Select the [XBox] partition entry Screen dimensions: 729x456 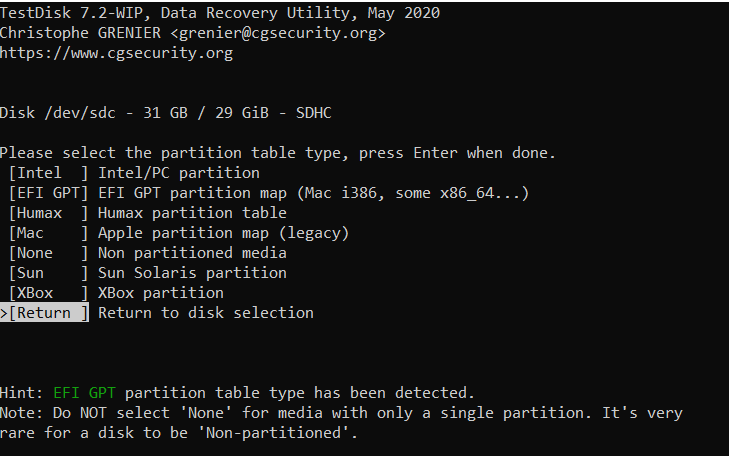(48, 293)
